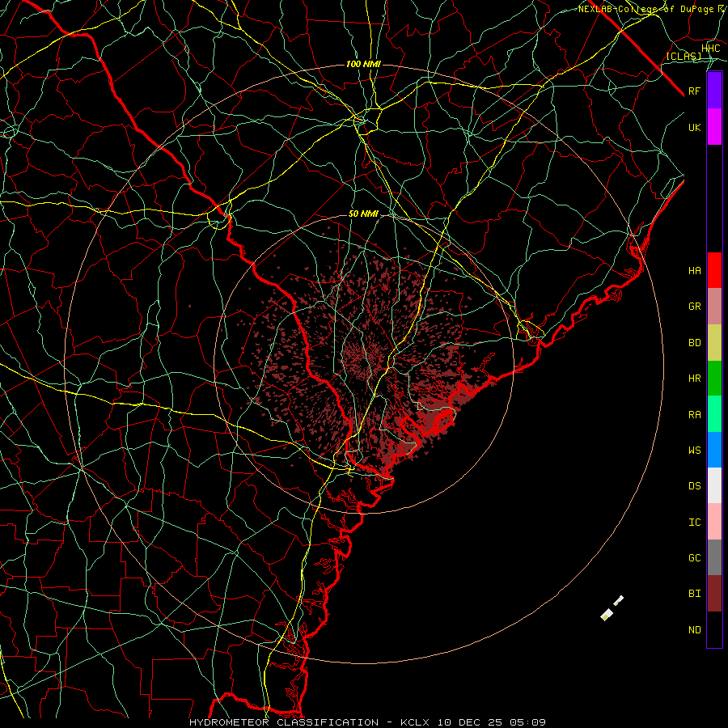
Task: Click the 'BI' legend label
Action: click(694, 594)
